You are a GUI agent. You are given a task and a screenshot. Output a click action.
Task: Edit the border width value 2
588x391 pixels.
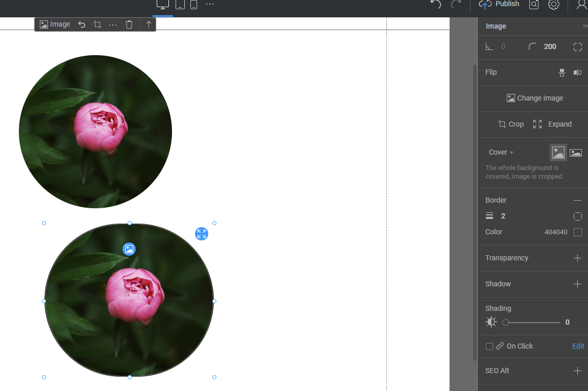point(503,216)
